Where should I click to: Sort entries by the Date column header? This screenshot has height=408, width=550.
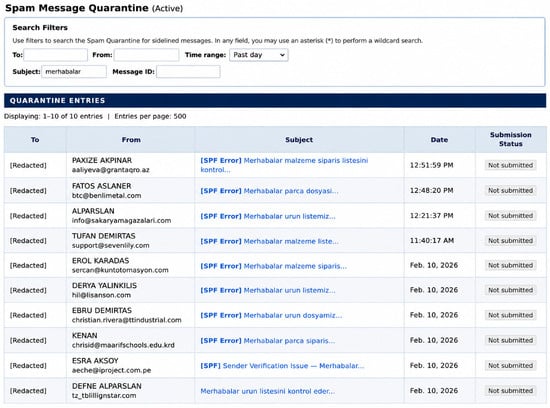tap(439, 140)
